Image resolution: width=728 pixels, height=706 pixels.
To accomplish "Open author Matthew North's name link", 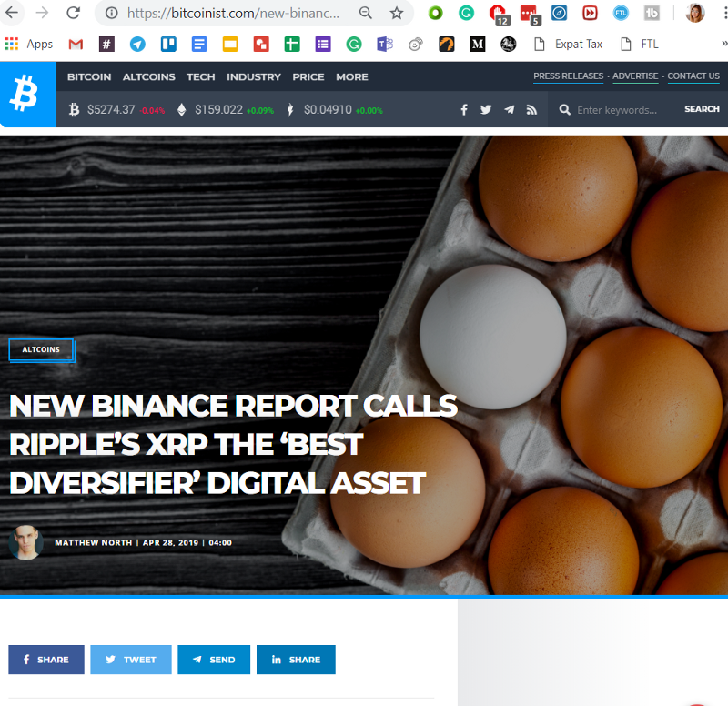I will [x=94, y=542].
